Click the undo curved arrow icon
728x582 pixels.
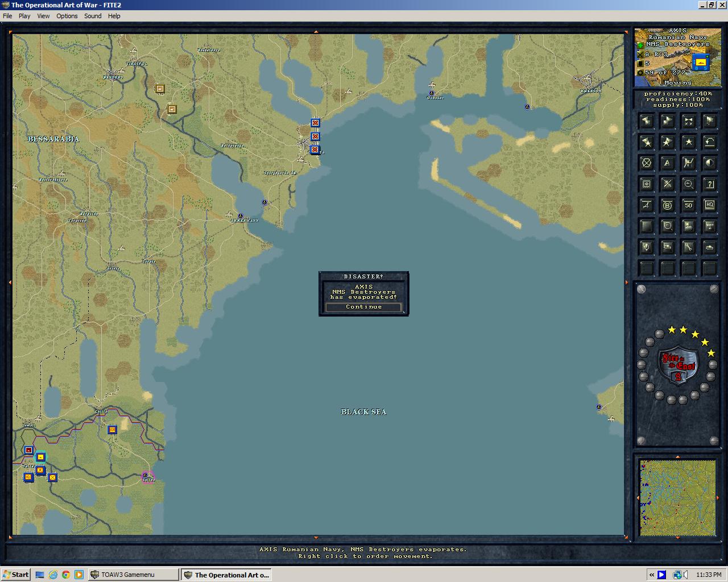coord(709,142)
